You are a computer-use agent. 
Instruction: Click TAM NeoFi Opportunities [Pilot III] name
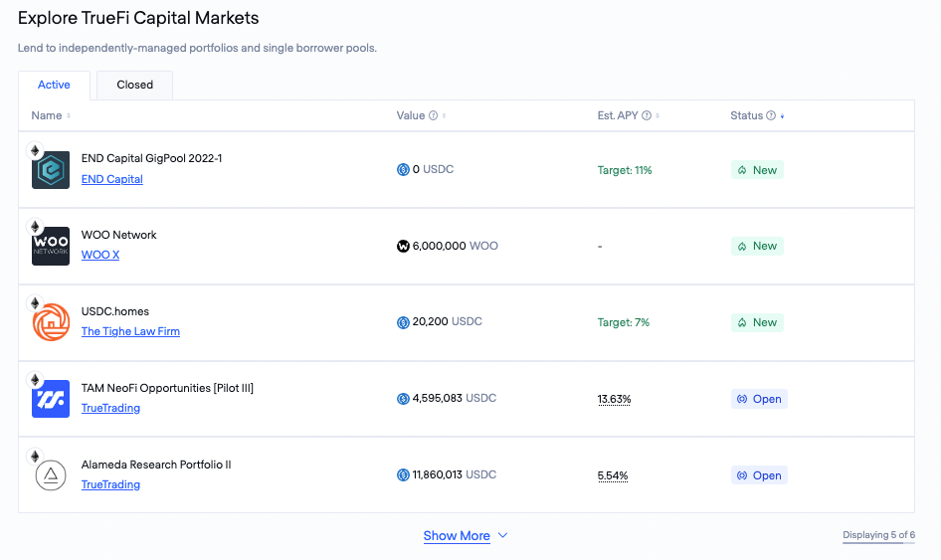click(167, 388)
